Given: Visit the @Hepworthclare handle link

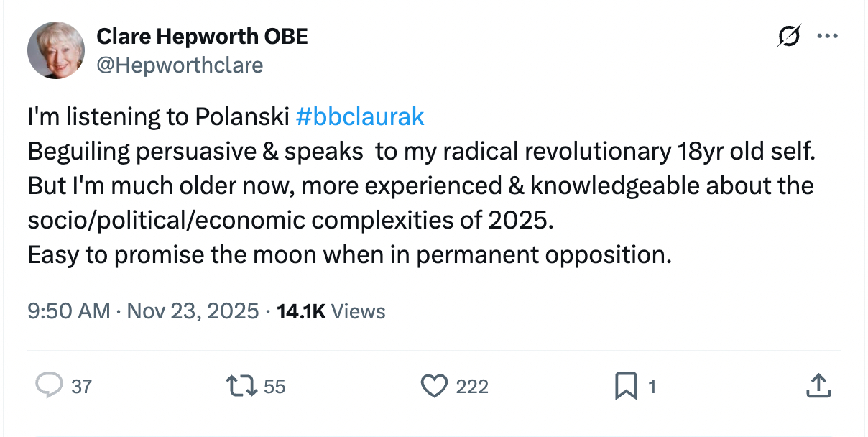Looking at the screenshot, I should [179, 65].
